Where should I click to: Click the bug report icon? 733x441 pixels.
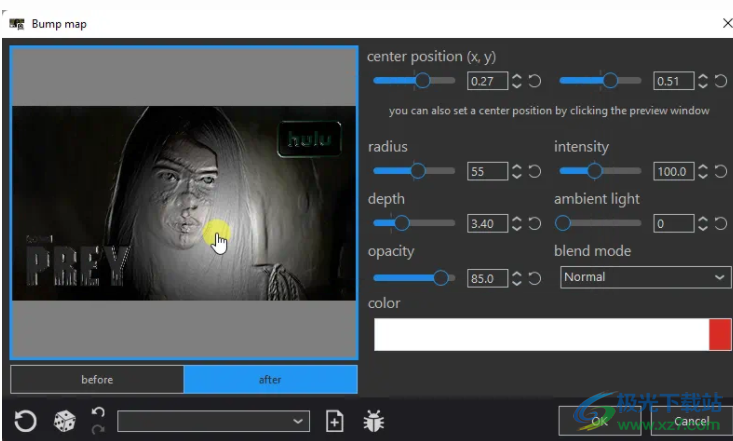(x=374, y=421)
